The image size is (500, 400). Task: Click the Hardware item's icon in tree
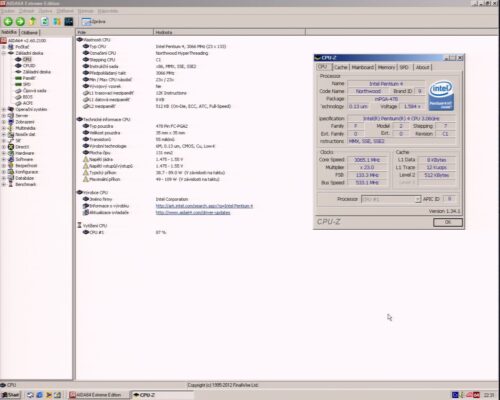point(11,153)
